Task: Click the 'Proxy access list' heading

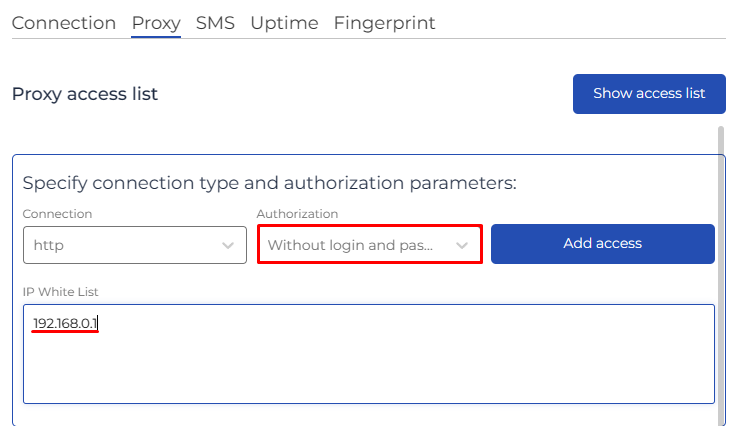Action: tap(85, 95)
